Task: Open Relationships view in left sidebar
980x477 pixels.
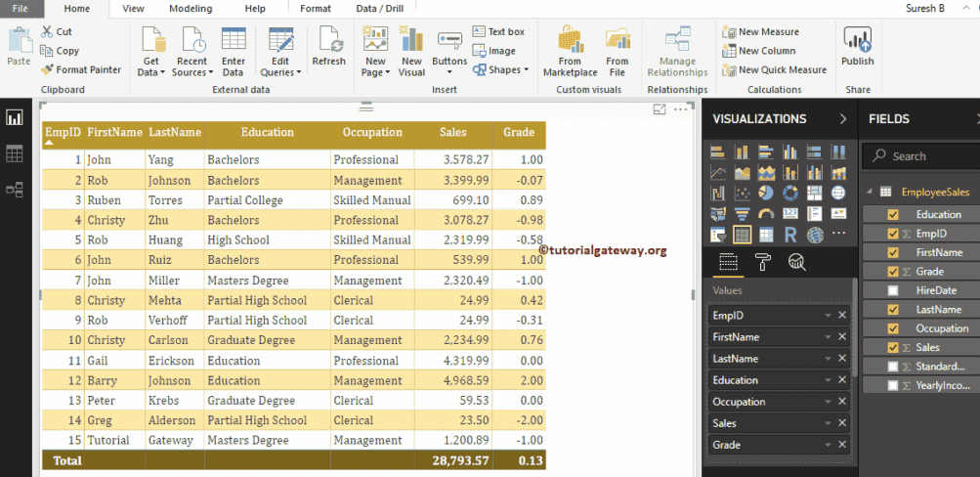Action: pyautogui.click(x=15, y=190)
